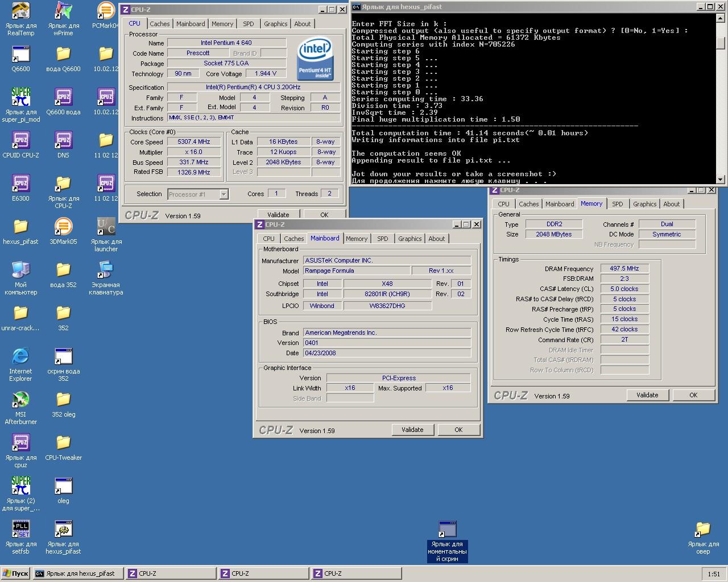Open the wPrime shortcut icon
The image size is (728, 582).
pos(63,11)
